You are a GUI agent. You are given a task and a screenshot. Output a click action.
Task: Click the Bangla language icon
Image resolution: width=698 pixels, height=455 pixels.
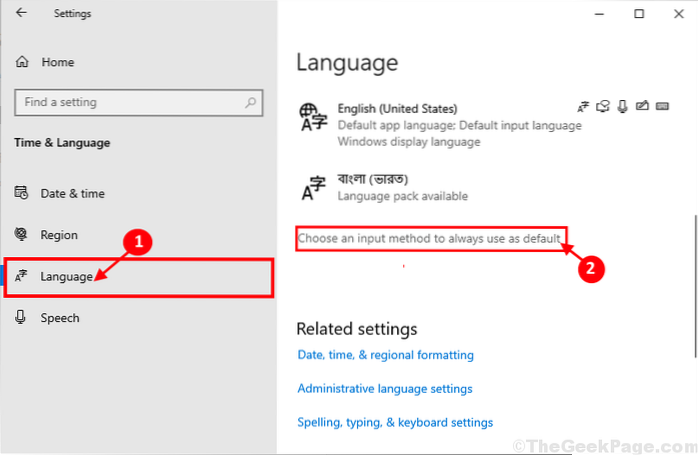[315, 187]
